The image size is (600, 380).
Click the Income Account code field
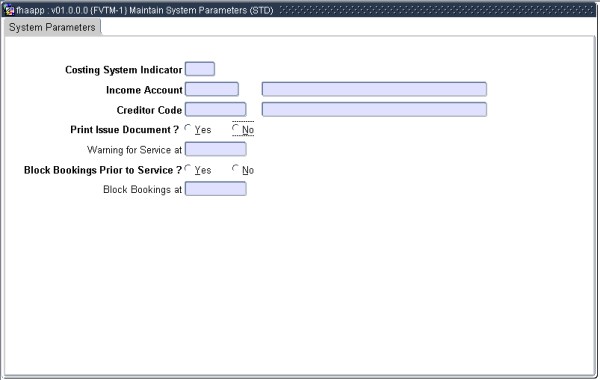click(x=212, y=90)
